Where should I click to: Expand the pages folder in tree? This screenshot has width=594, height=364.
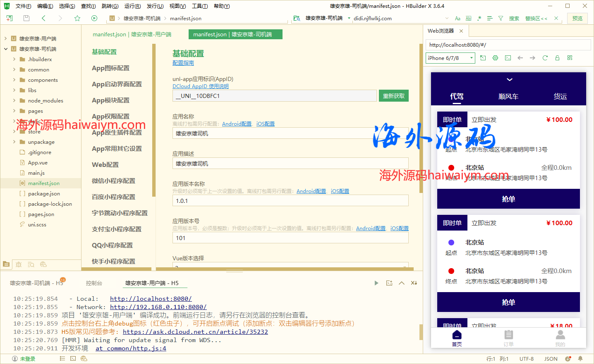click(x=14, y=111)
